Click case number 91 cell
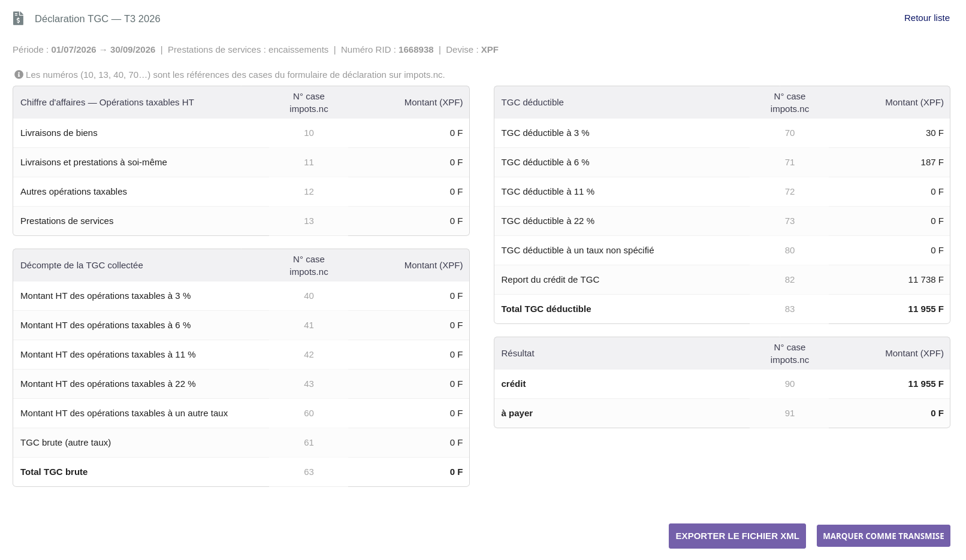The width and height of the screenshot is (966, 560). pos(790,413)
